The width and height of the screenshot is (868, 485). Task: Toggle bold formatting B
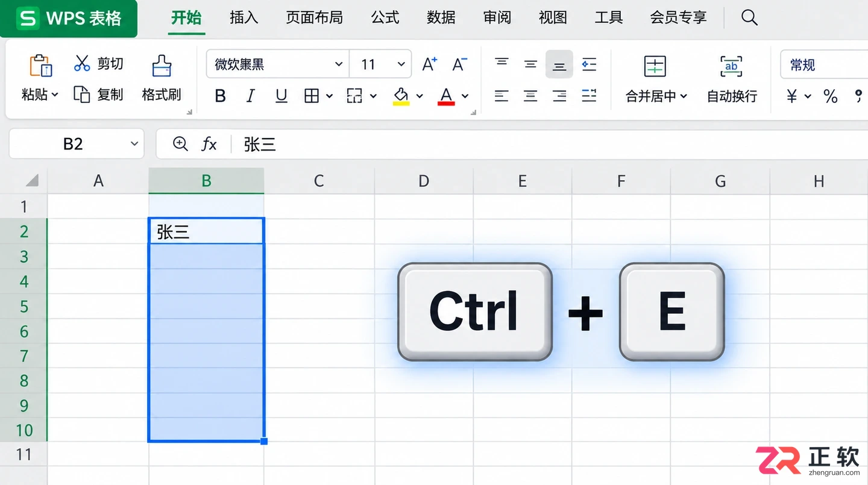pyautogui.click(x=221, y=96)
